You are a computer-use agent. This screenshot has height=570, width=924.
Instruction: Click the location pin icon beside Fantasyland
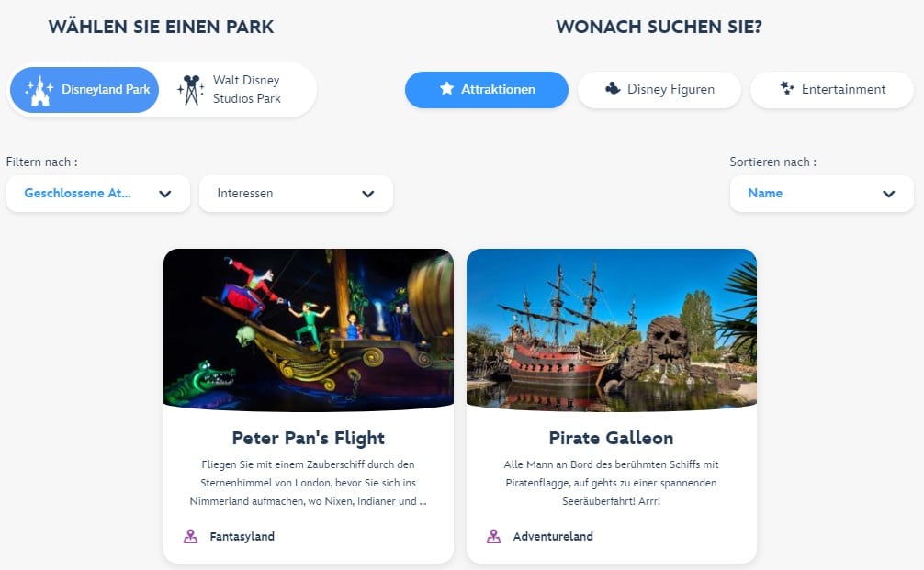[x=190, y=536]
